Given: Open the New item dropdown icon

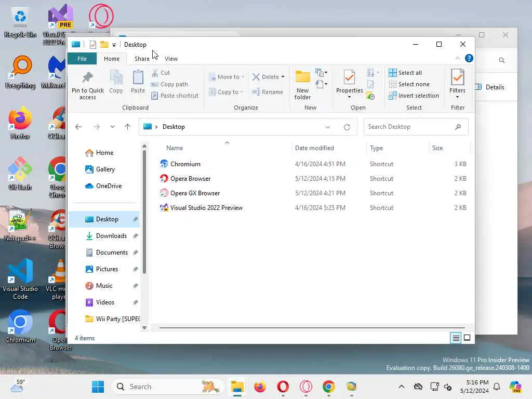Looking at the screenshot, I should tap(321, 73).
